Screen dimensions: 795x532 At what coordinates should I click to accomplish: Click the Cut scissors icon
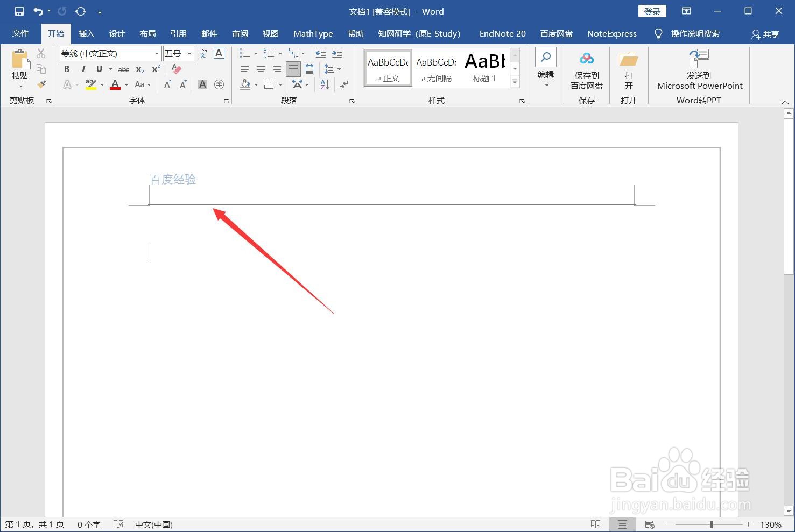coord(41,53)
